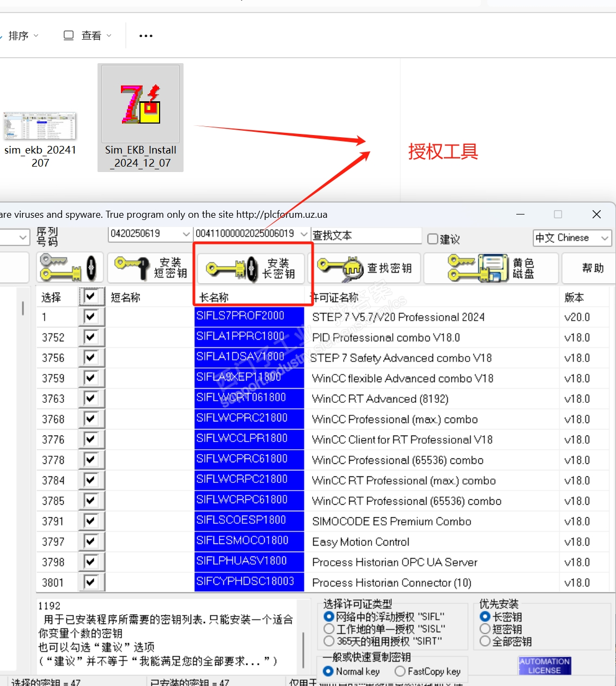Uncheck the checkbox for row 3752

[x=91, y=337]
